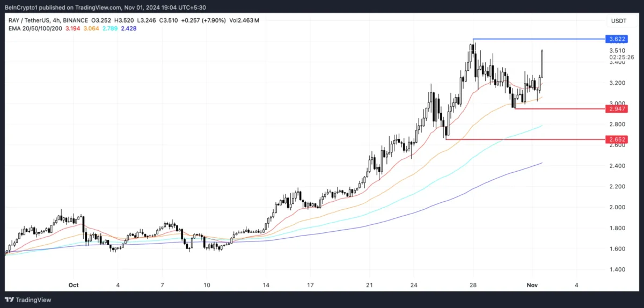Select the USDT currency box
Screen dimensions: 644x308
tap(616, 20)
